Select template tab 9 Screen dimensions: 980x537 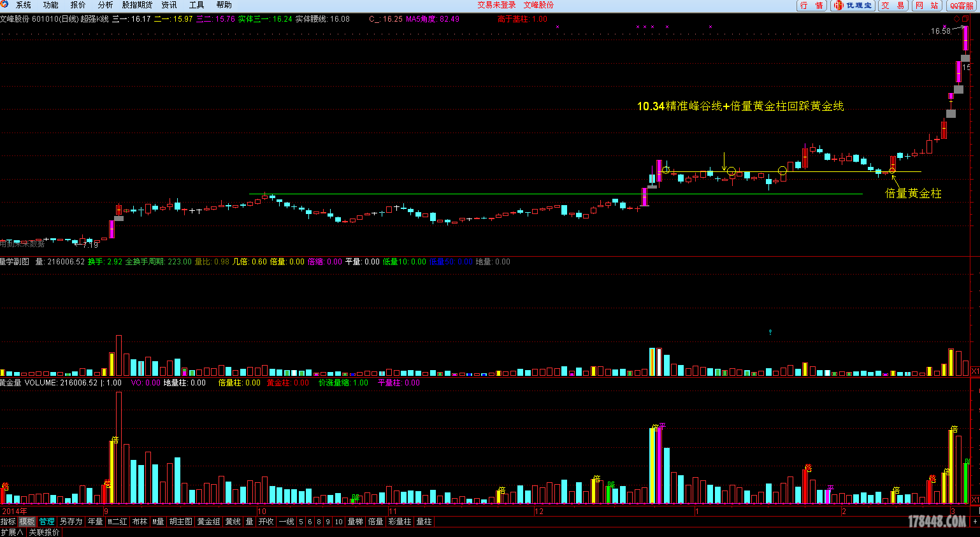tap(328, 522)
